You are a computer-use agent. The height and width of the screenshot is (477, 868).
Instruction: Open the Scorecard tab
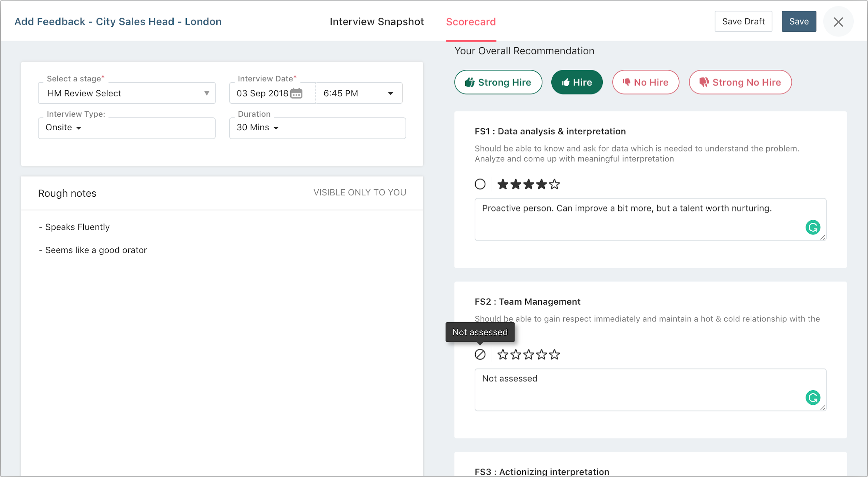(471, 22)
